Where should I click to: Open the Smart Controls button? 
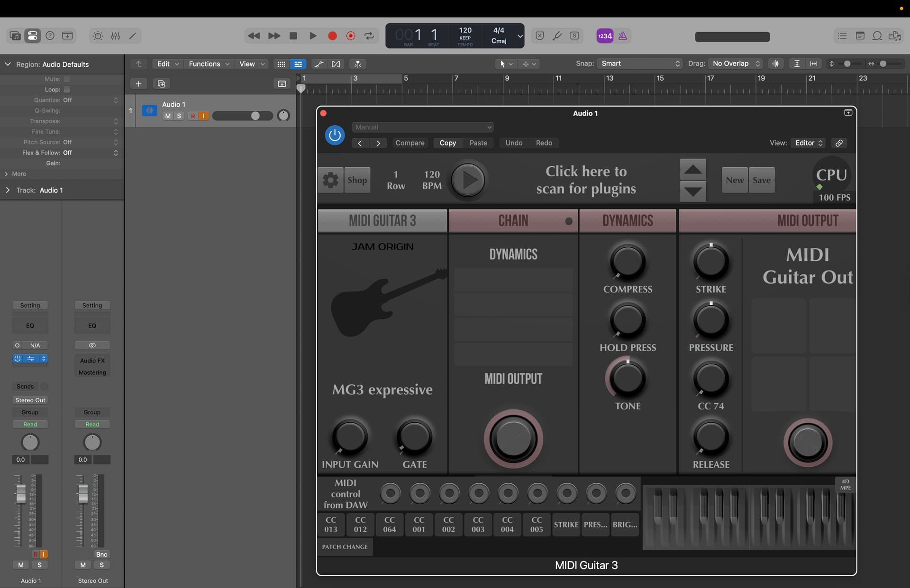(x=98, y=36)
